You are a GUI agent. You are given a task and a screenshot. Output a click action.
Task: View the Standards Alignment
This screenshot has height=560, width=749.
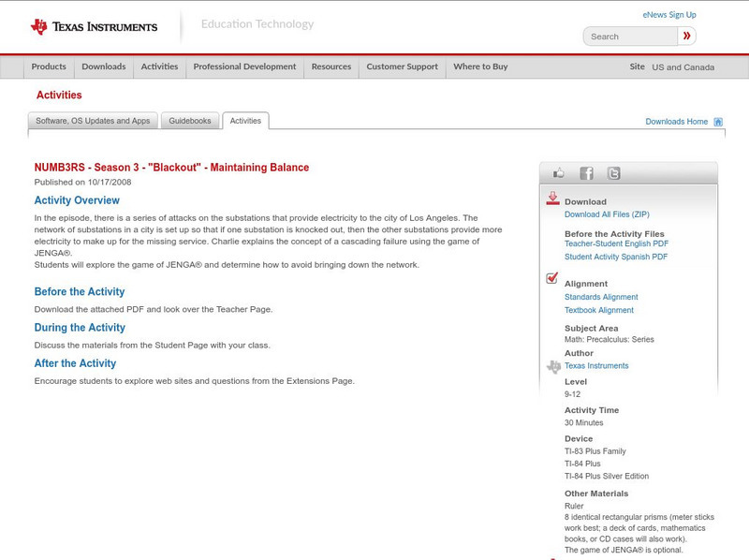600,296
